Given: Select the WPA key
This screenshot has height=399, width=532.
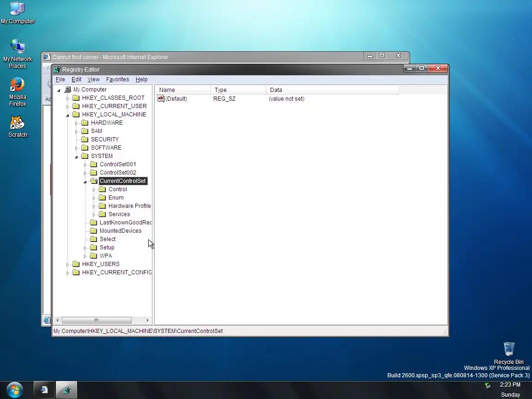Looking at the screenshot, I should point(105,256).
